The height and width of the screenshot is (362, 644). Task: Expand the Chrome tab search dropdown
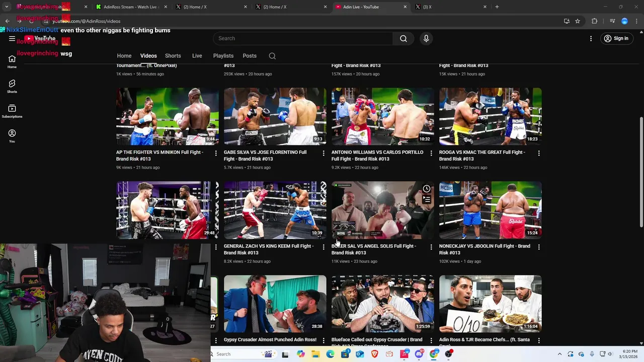(x=7, y=7)
